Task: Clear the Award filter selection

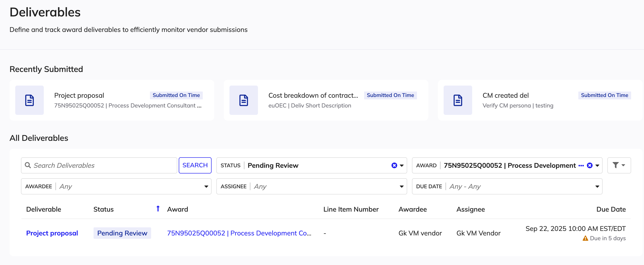Action: (590, 165)
